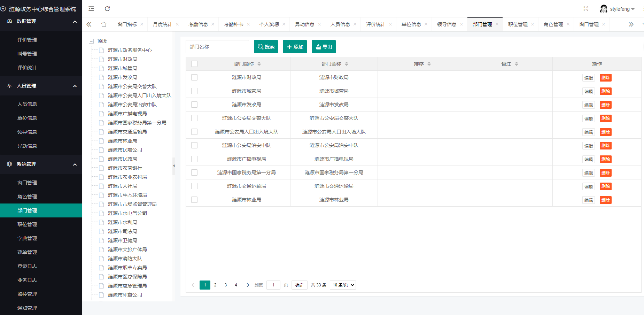Go to the home tab icon
The height and width of the screenshot is (315, 644).
[x=104, y=24]
